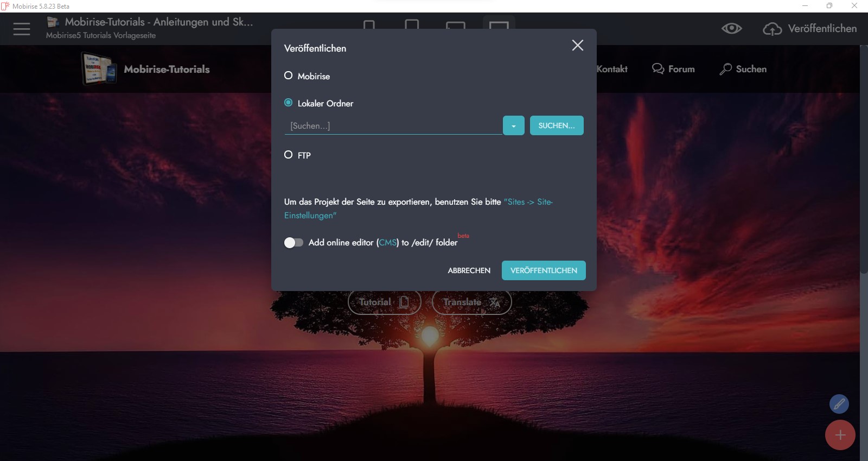The width and height of the screenshot is (868, 461).
Task: Select the Mobirise radio option
Action: tap(289, 75)
